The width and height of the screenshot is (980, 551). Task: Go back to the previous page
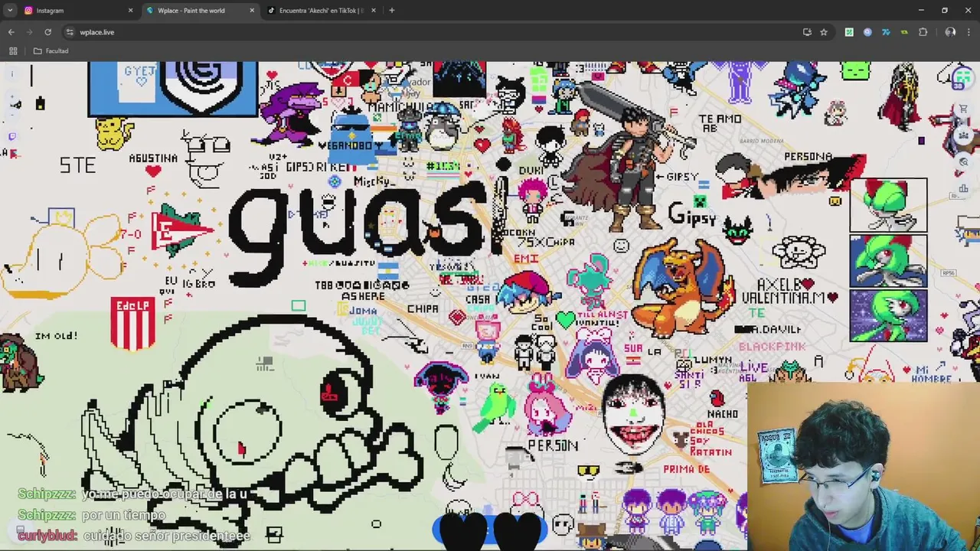point(11,32)
